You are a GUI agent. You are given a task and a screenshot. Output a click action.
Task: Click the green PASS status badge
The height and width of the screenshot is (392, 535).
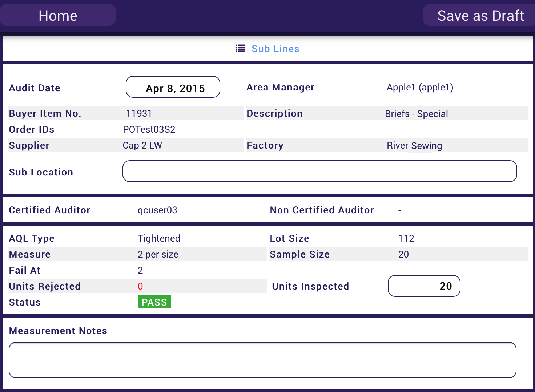[x=154, y=302]
